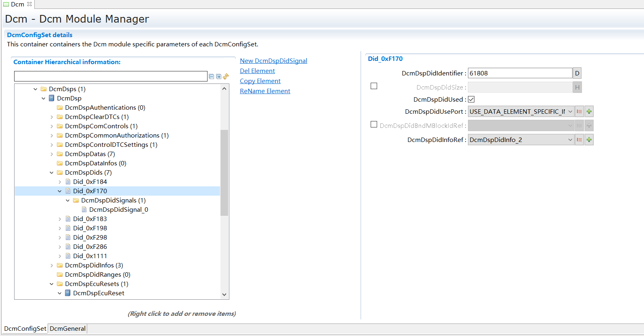Click the New DcmDspDidSignal link
This screenshot has width=644, height=336.
[273, 61]
